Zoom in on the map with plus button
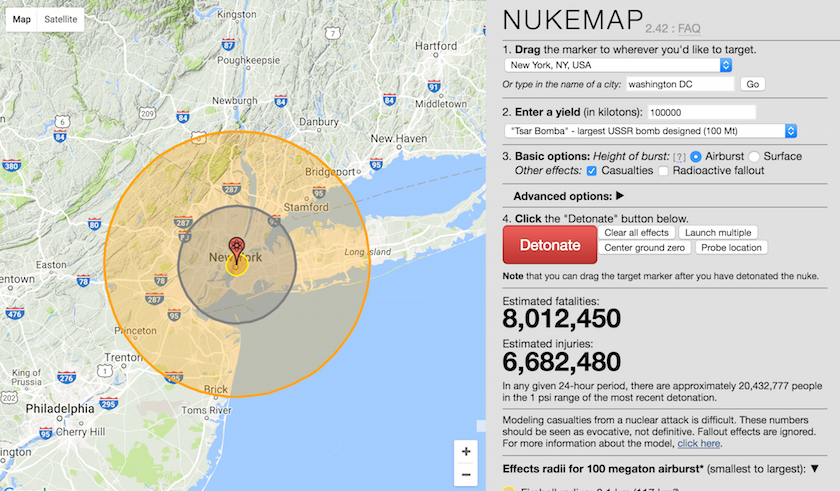This screenshot has height=491, width=840. pyautogui.click(x=465, y=450)
